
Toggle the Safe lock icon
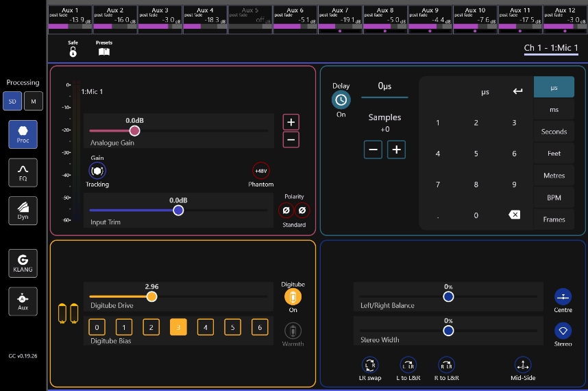(73, 51)
